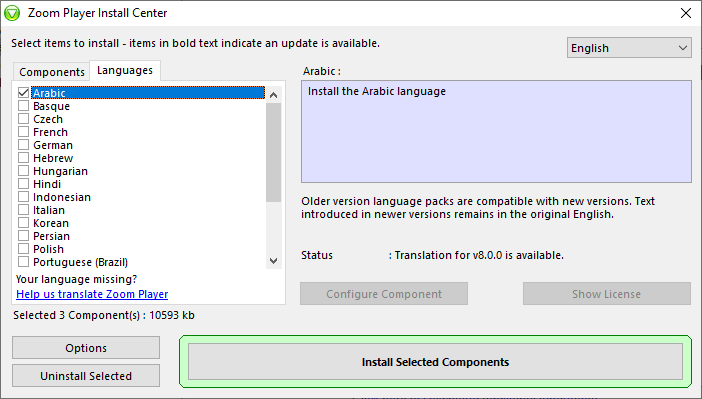Open the English interface language dropdown
Image resolution: width=702 pixels, height=399 pixels.
pyautogui.click(x=629, y=47)
